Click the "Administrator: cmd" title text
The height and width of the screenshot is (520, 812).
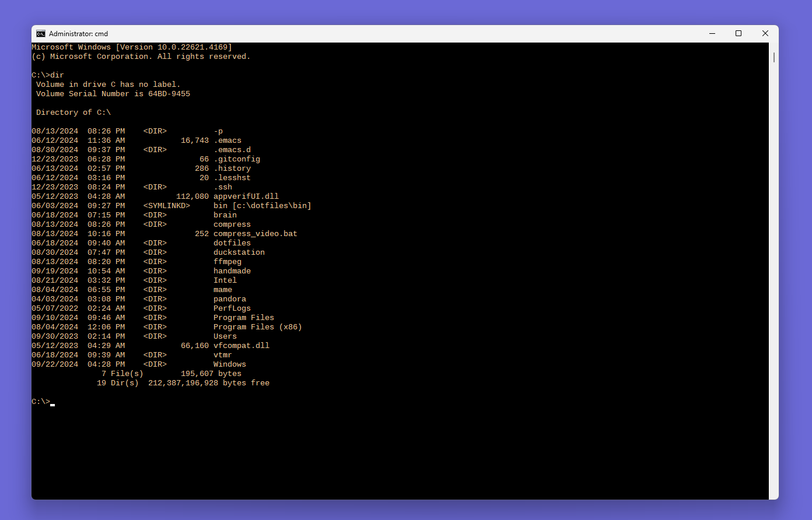tap(78, 34)
